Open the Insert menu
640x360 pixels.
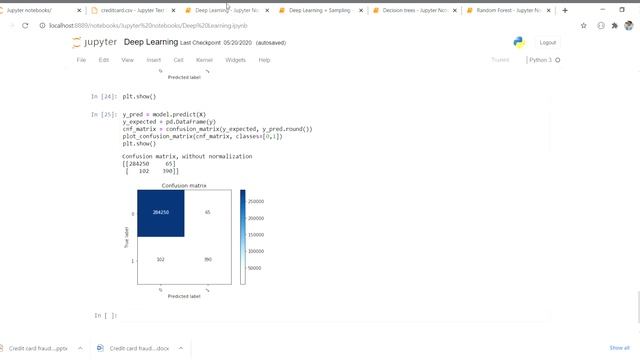coord(154,60)
